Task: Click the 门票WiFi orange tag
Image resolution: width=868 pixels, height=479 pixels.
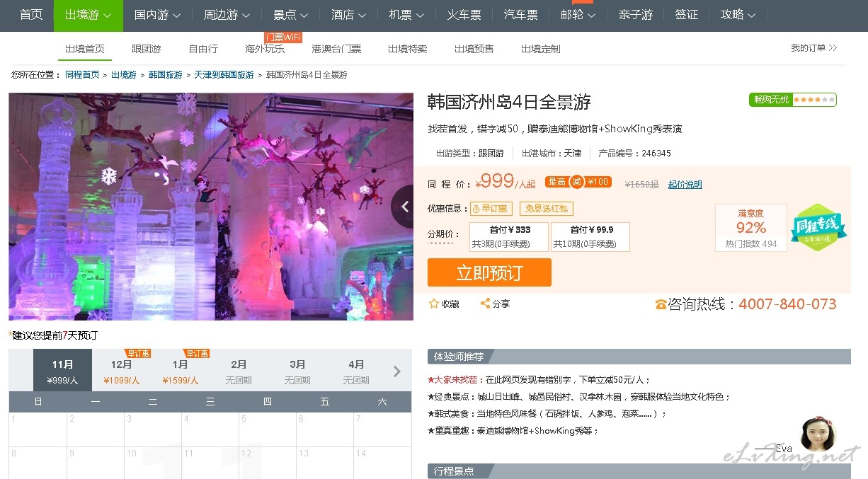Action: coord(283,37)
